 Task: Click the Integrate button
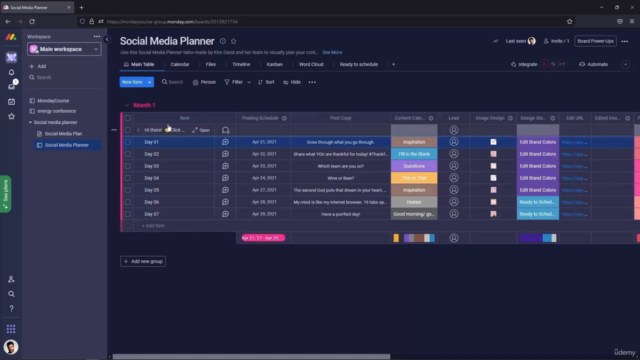click(x=524, y=64)
